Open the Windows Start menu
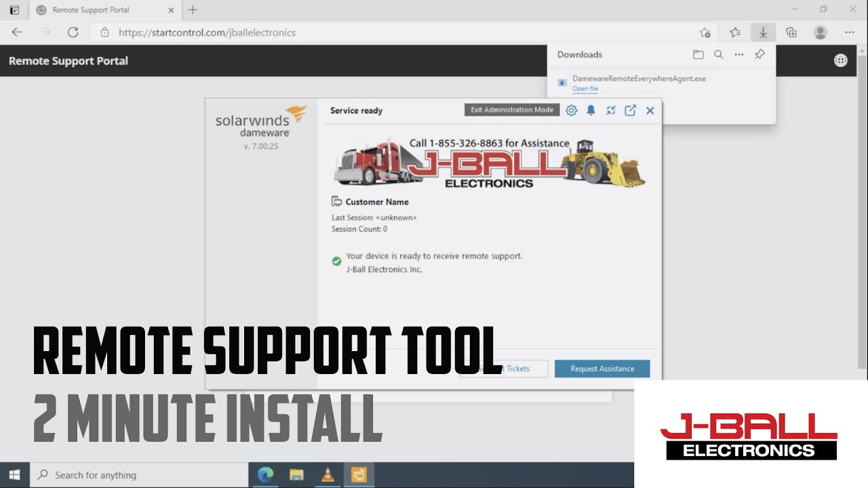The image size is (868, 488). (14, 475)
